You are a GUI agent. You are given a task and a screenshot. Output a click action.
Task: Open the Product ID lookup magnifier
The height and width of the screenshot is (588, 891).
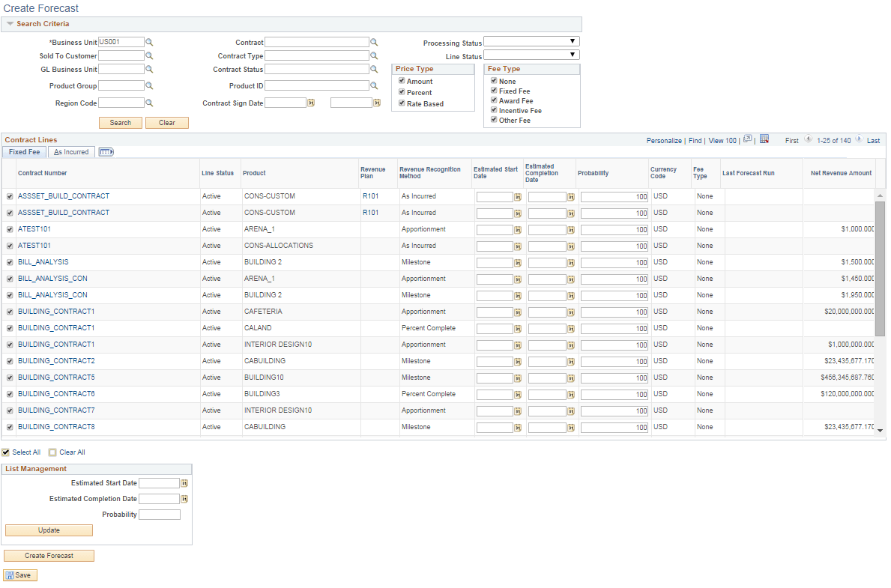pyautogui.click(x=375, y=85)
